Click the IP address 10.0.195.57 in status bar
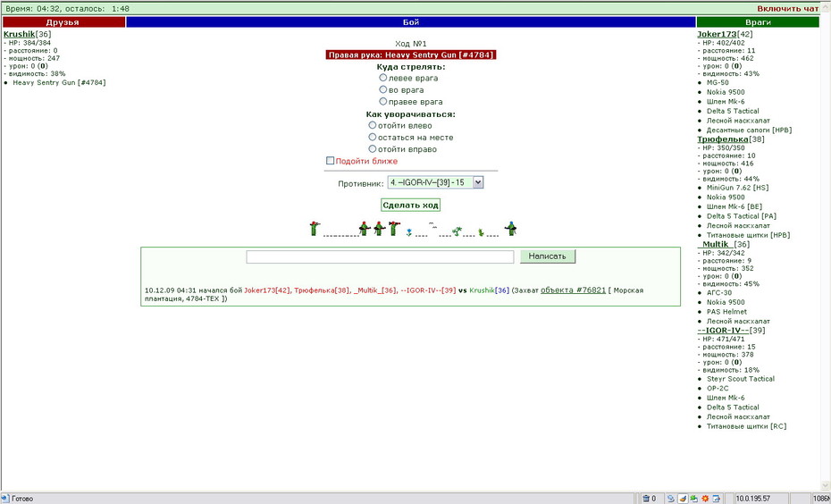Image resolution: width=831 pixels, height=504 pixels. (x=752, y=499)
